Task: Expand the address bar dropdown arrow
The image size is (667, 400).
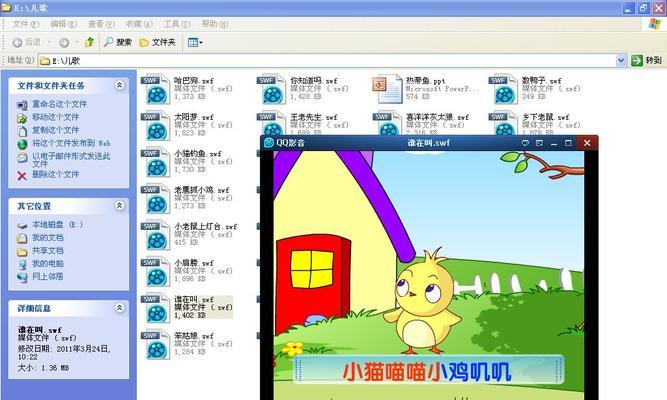Action: click(621, 60)
